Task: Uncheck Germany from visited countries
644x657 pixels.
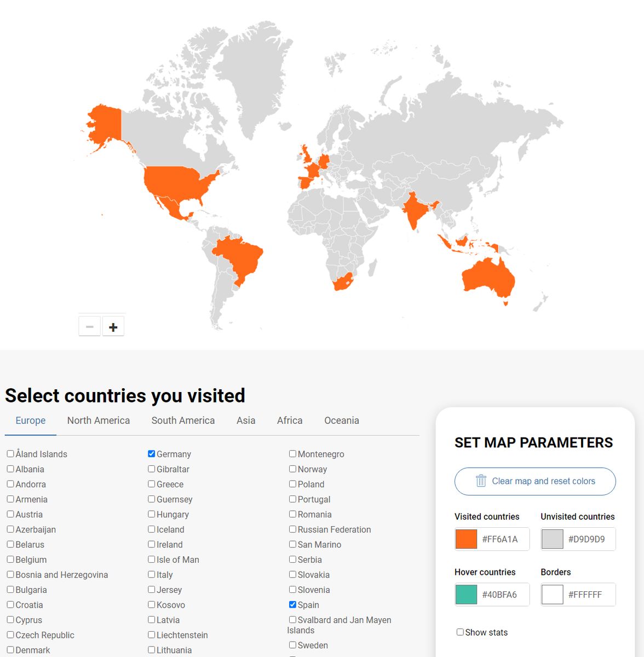Action: click(x=151, y=453)
